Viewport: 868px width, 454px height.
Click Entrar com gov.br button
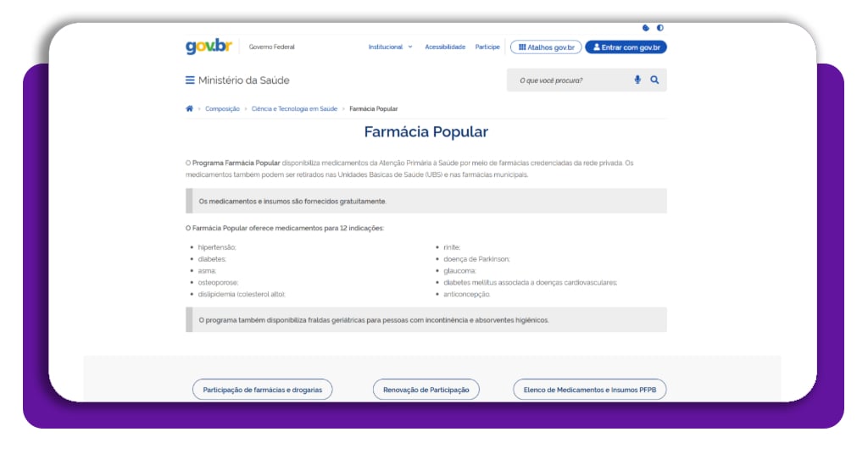(x=626, y=47)
